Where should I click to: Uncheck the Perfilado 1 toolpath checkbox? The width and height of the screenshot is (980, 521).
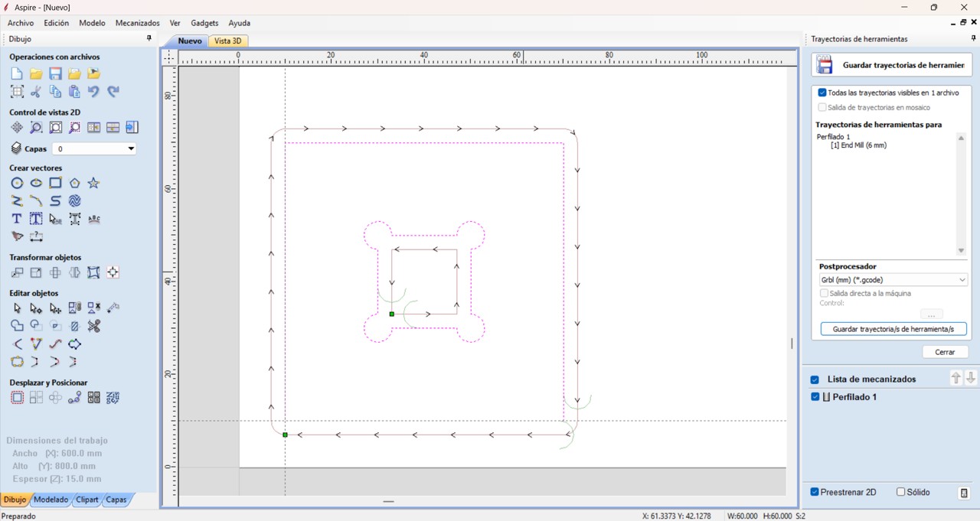815,397
